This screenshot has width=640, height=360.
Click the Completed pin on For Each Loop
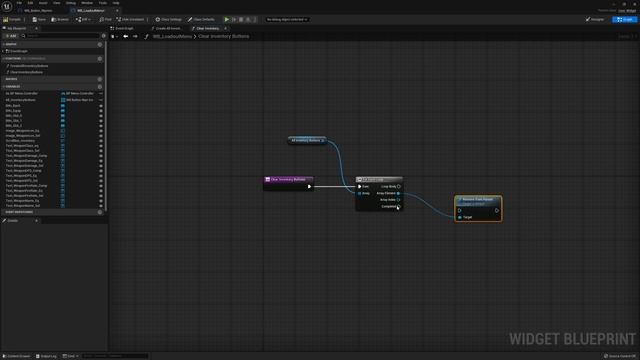coord(398,207)
